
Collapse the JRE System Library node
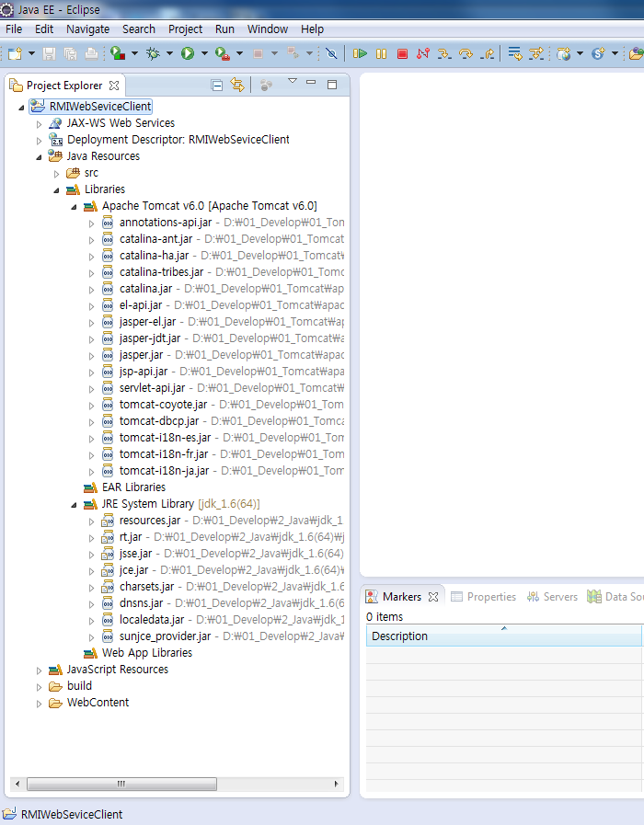(x=74, y=504)
